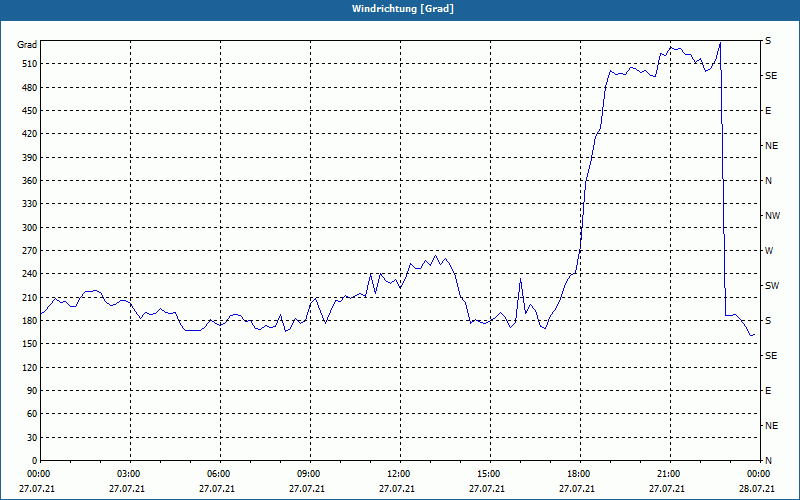Click the W compass label on the right axis
This screenshot has width=800, height=500.
click(x=769, y=251)
